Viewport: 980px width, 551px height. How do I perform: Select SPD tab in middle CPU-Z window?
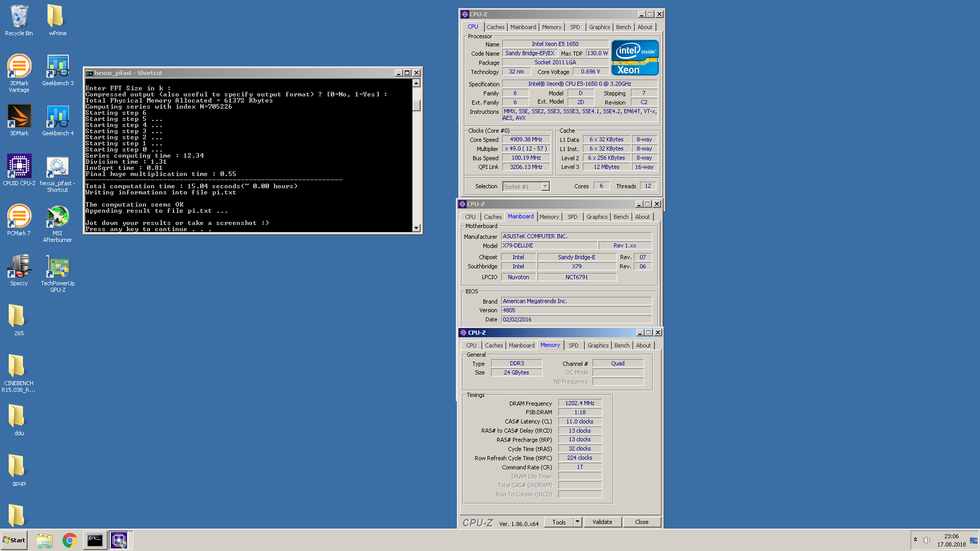573,217
